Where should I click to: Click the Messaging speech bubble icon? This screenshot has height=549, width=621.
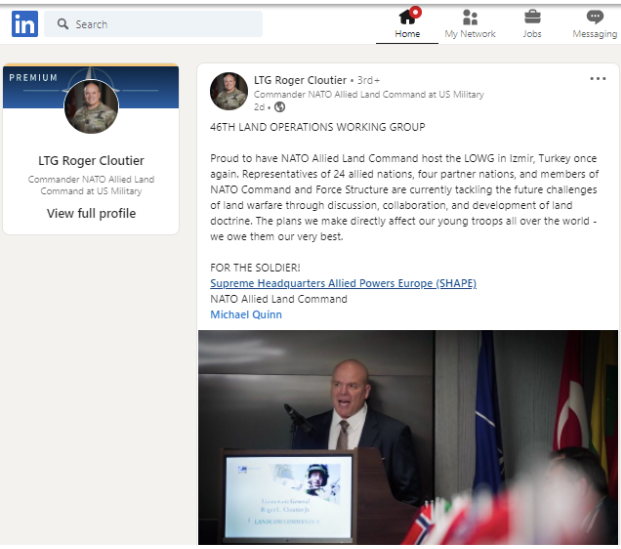tap(595, 17)
